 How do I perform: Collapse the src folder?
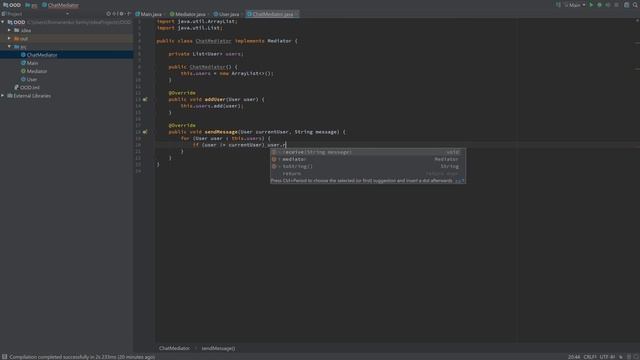(9, 47)
